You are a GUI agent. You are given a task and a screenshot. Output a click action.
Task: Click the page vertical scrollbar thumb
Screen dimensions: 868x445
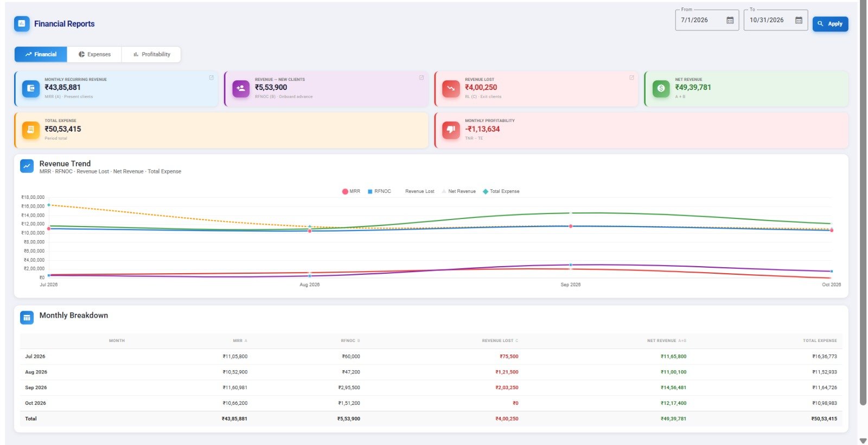click(863, 203)
